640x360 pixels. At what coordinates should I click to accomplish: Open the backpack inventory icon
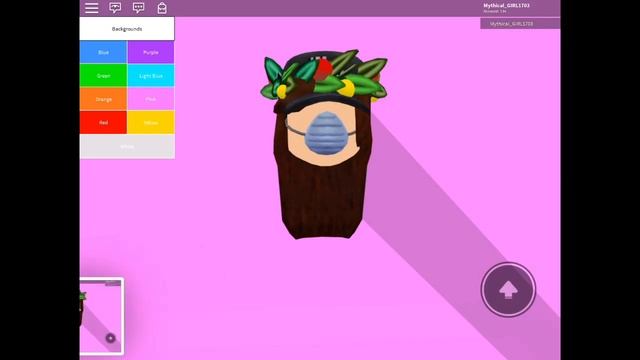click(162, 8)
